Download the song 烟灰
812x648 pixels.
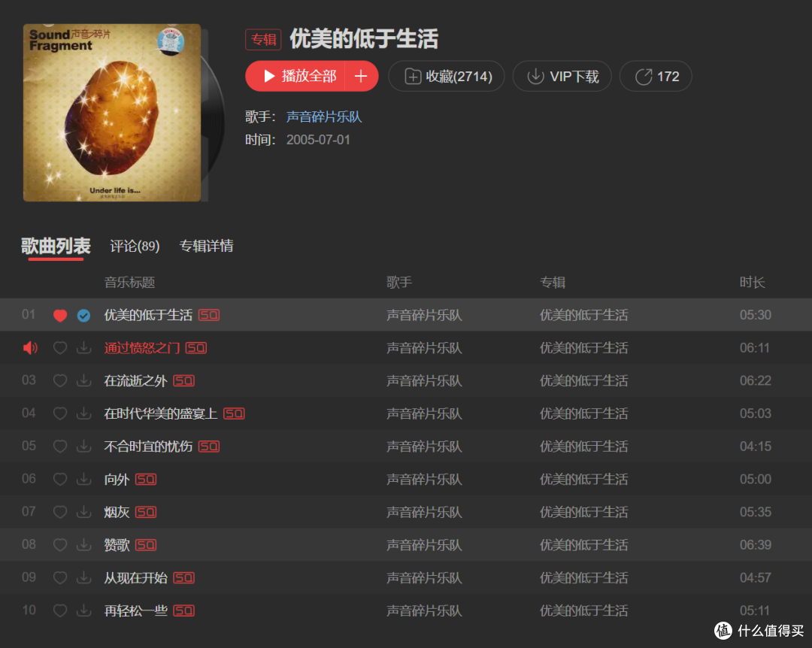[x=83, y=512]
